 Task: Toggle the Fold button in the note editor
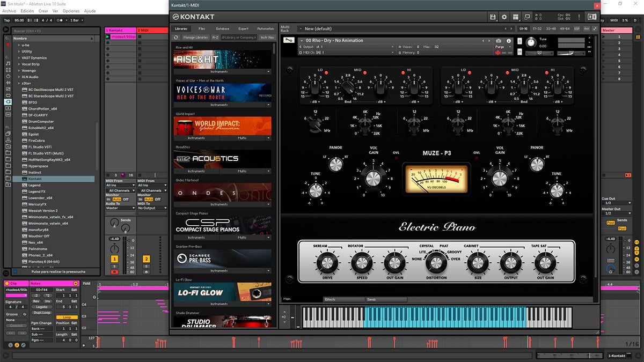(x=87, y=283)
